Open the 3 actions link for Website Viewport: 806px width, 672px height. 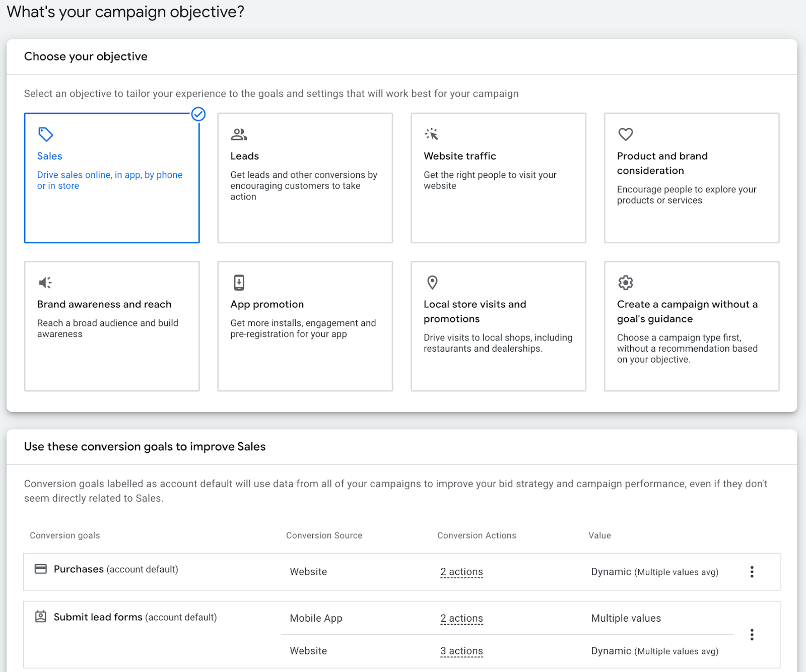[461, 651]
